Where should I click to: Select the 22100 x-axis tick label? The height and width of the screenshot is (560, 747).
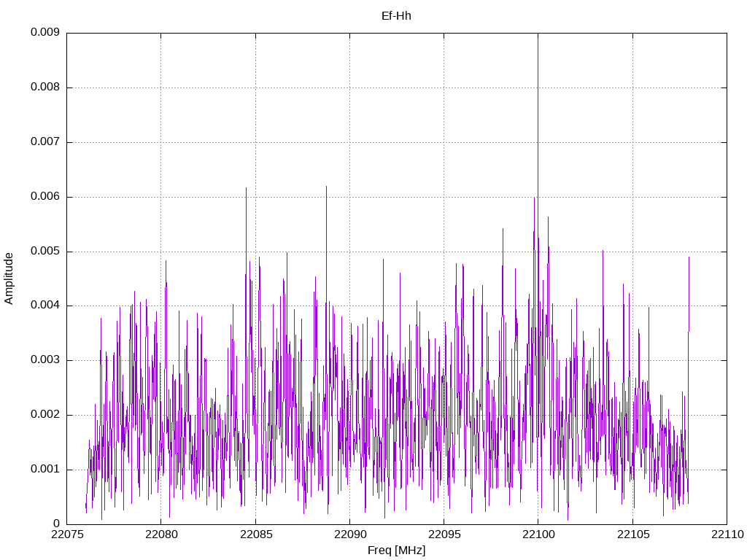tap(538, 534)
